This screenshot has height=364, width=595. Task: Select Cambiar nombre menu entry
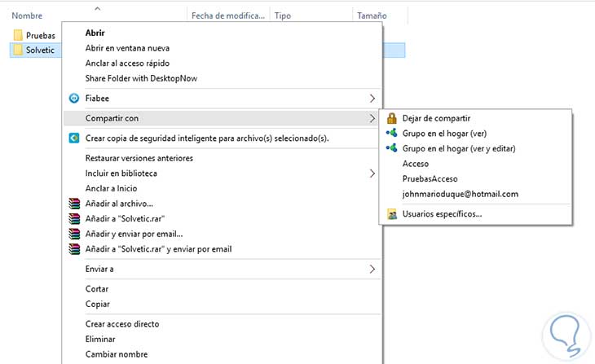tap(117, 354)
